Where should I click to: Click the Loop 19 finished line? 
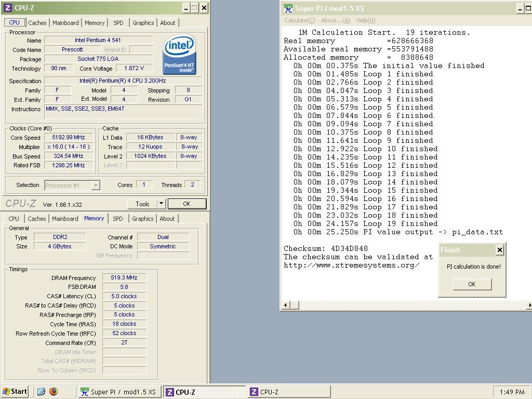pos(365,223)
